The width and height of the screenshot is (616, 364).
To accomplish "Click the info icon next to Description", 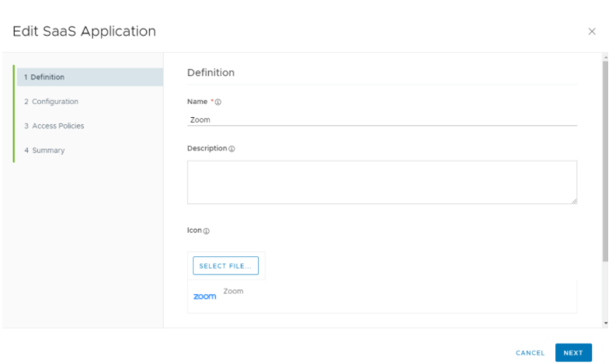I will pos(231,149).
